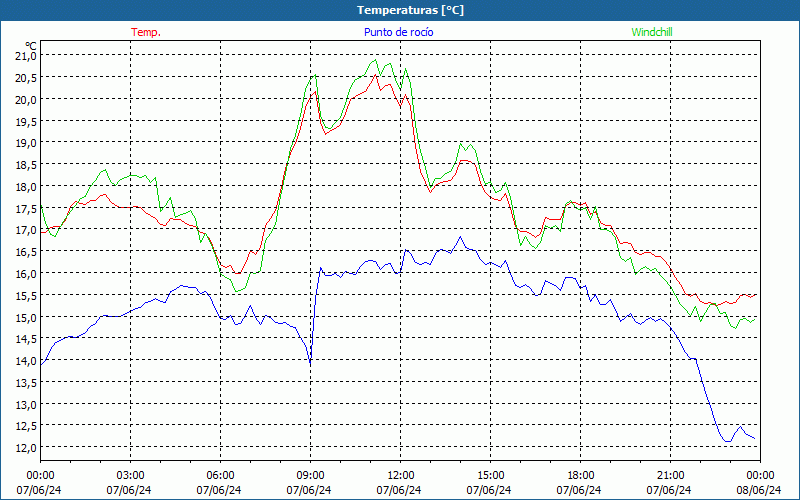Click the 14,0 y-axis value

(27, 361)
